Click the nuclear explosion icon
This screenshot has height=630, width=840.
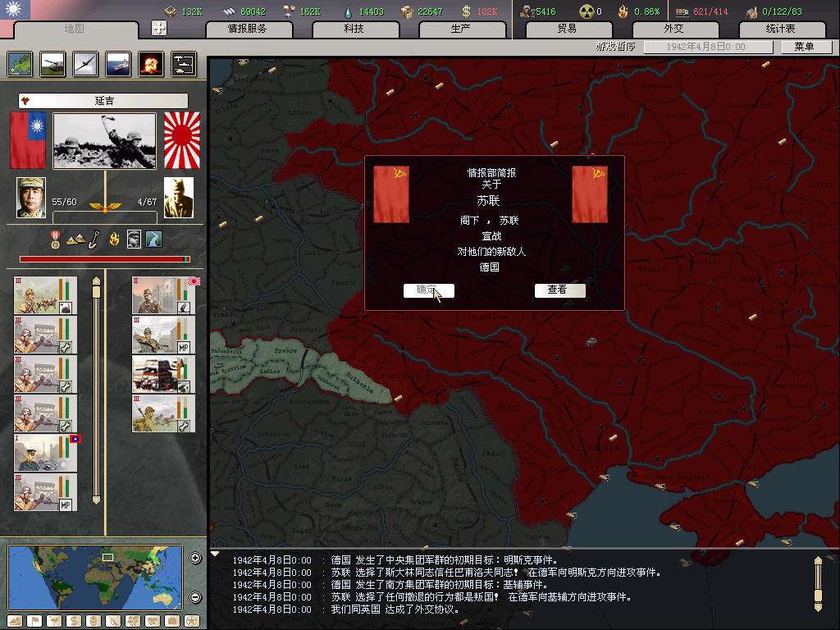(150, 63)
